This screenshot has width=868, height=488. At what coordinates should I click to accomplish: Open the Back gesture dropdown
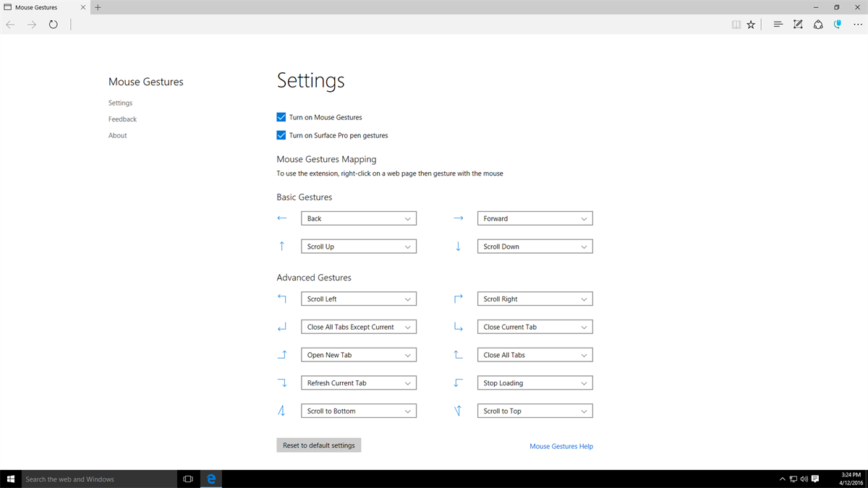tap(359, 218)
